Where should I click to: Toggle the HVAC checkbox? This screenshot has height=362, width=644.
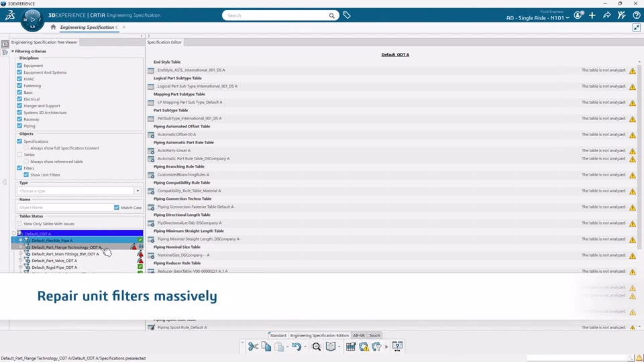pyautogui.click(x=19, y=79)
